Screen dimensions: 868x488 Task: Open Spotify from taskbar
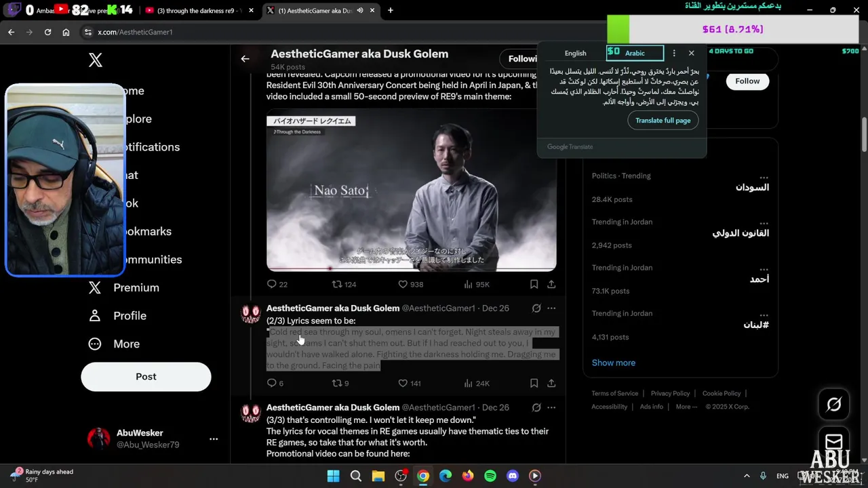[x=490, y=476]
